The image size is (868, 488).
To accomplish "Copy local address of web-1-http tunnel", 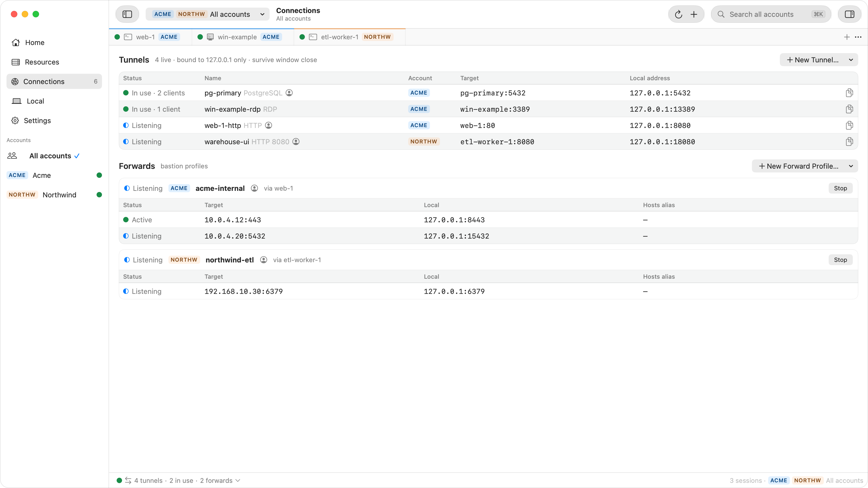I will point(849,125).
